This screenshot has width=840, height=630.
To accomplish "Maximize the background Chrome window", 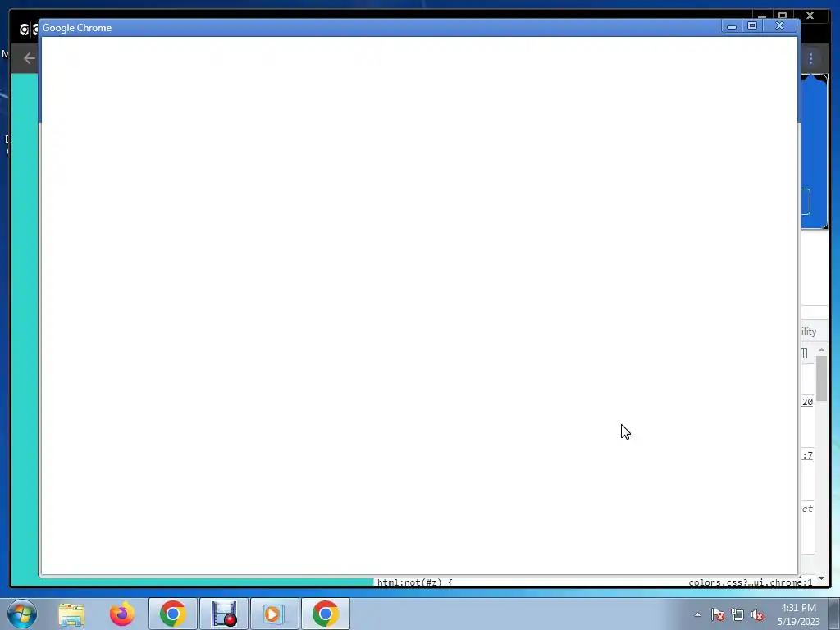I will coord(783,15).
